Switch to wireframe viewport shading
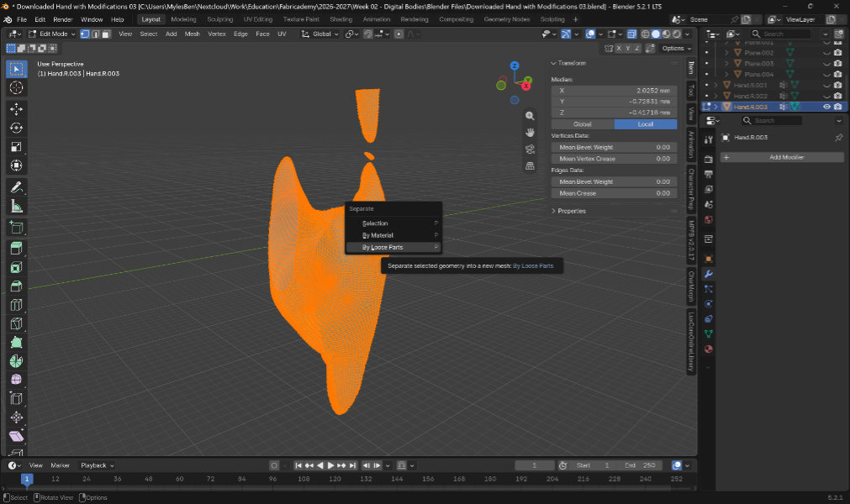850x504 pixels. pyautogui.click(x=645, y=34)
